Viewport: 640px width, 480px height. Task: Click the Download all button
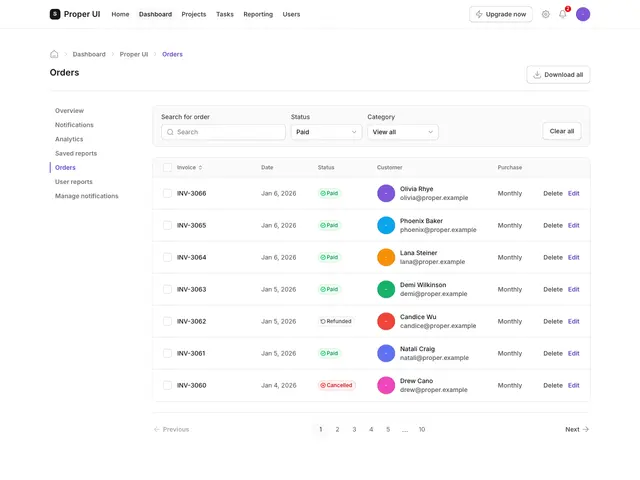(558, 75)
